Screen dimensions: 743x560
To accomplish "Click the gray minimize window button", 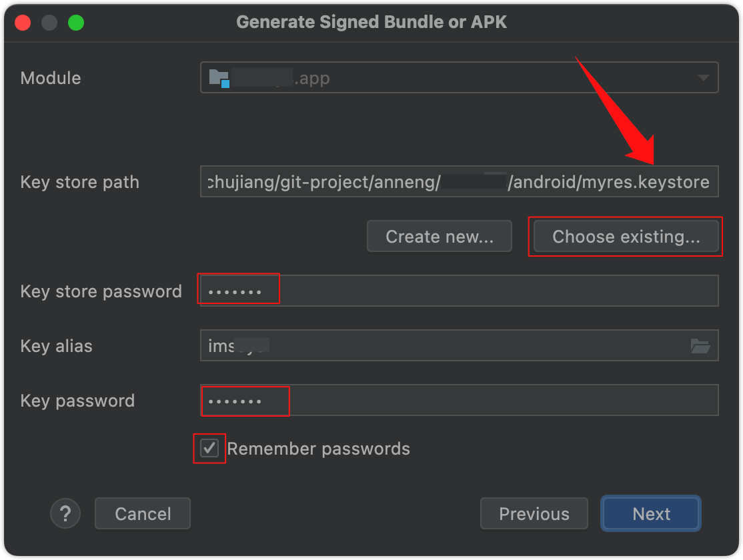I will pyautogui.click(x=49, y=23).
